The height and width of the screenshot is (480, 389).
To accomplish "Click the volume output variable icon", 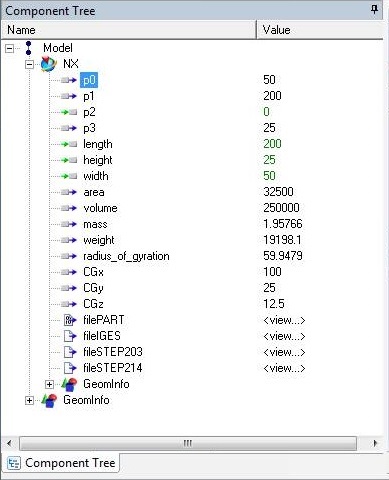I will [x=69, y=208].
